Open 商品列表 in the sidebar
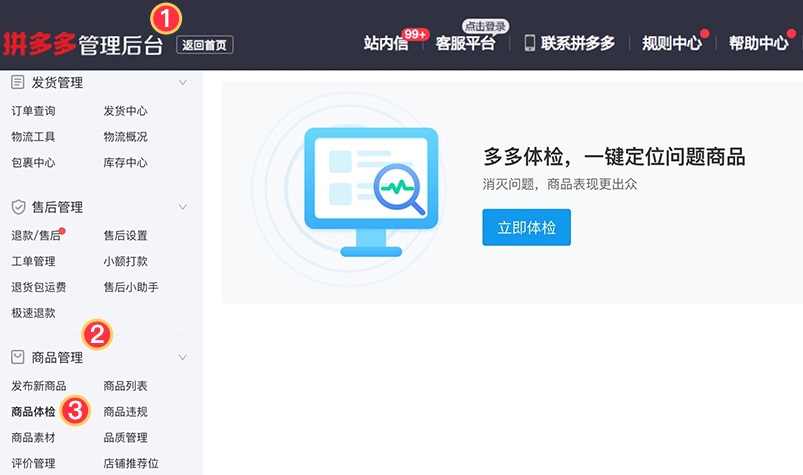Image resolution: width=803 pixels, height=475 pixels. tap(125, 386)
